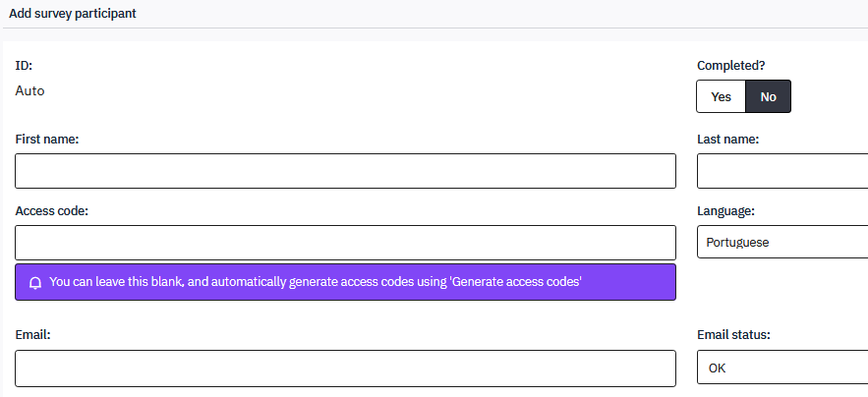
Task: Set Completed to No
Action: pos(768,96)
